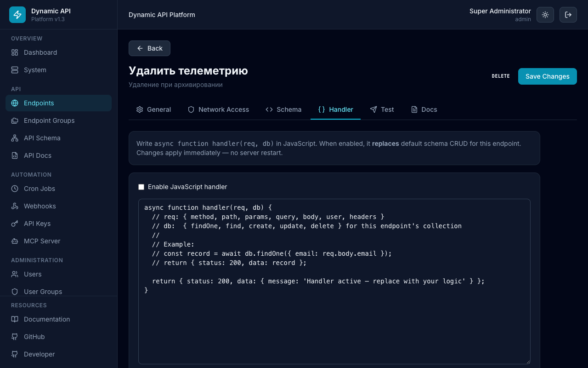The height and width of the screenshot is (368, 588).
Task: Open Dashboard from the sidebar
Action: [58, 52]
